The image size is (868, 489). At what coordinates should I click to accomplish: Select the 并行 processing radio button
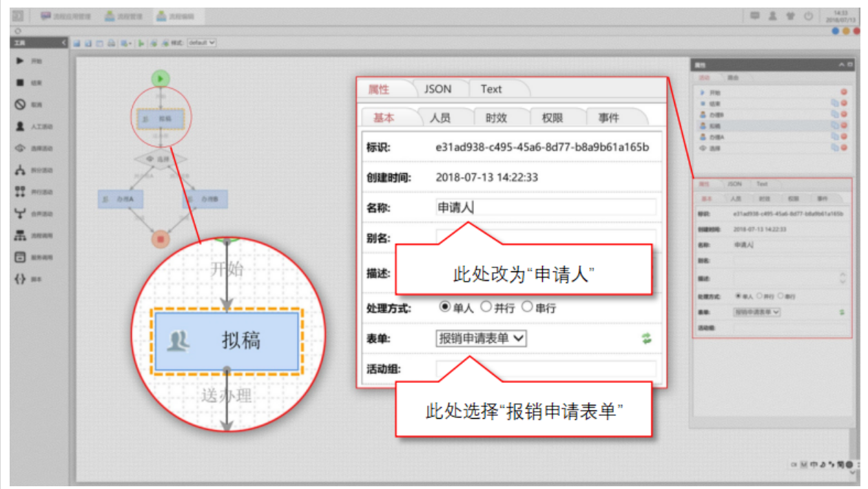[486, 307]
